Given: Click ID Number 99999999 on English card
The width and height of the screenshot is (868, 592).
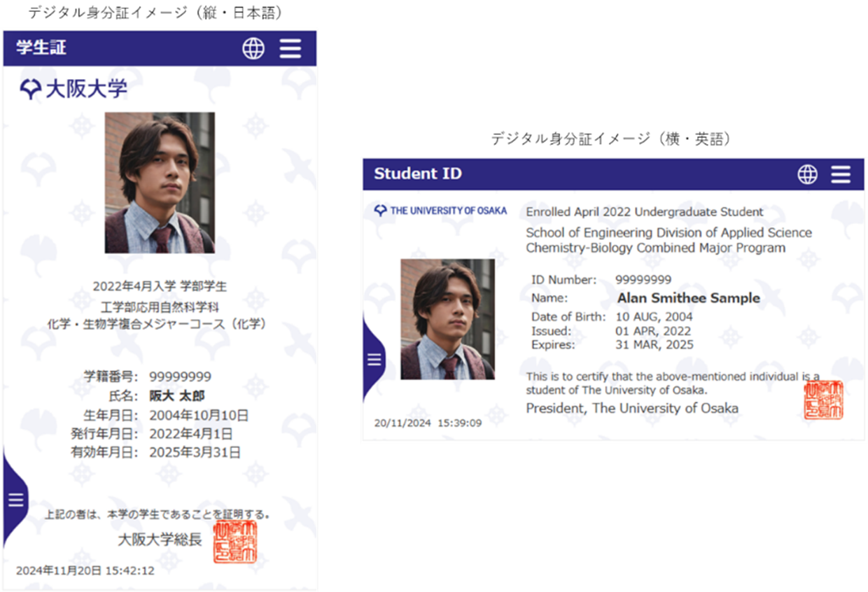Looking at the screenshot, I should (643, 280).
